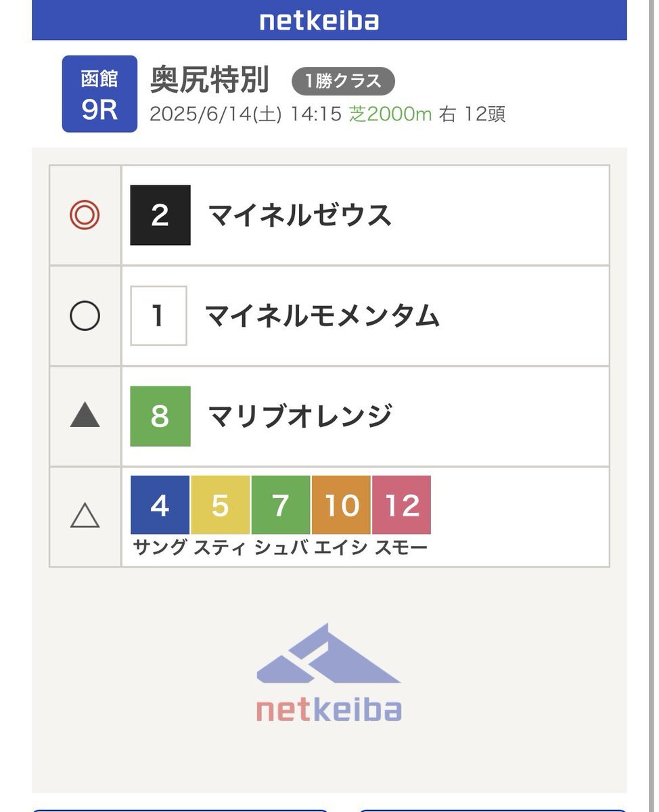Viewport: 659px width, 812px height.
Task: Open horse マイネルモメンタム
Action: click(323, 316)
